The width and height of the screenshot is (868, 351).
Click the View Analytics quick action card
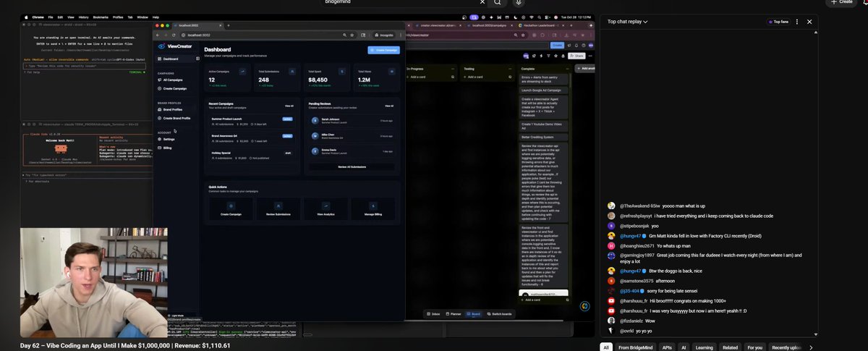326,210
